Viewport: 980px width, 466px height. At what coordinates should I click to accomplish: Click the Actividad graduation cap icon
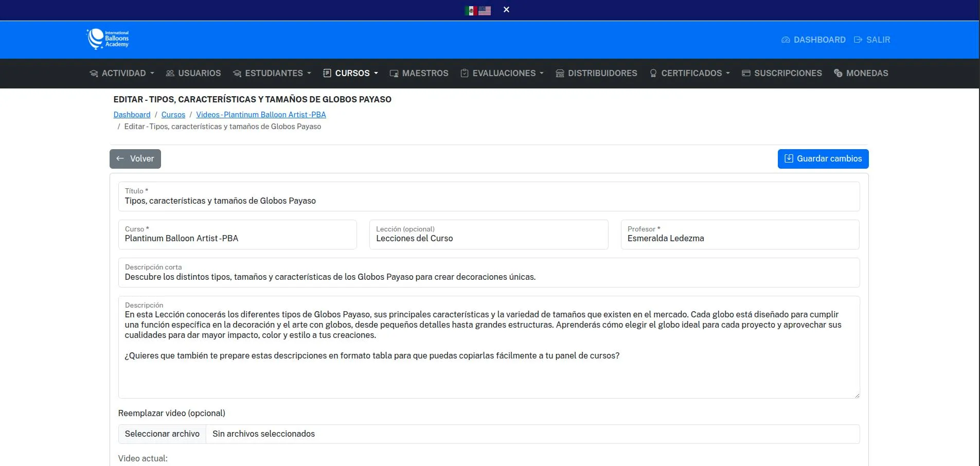[94, 74]
